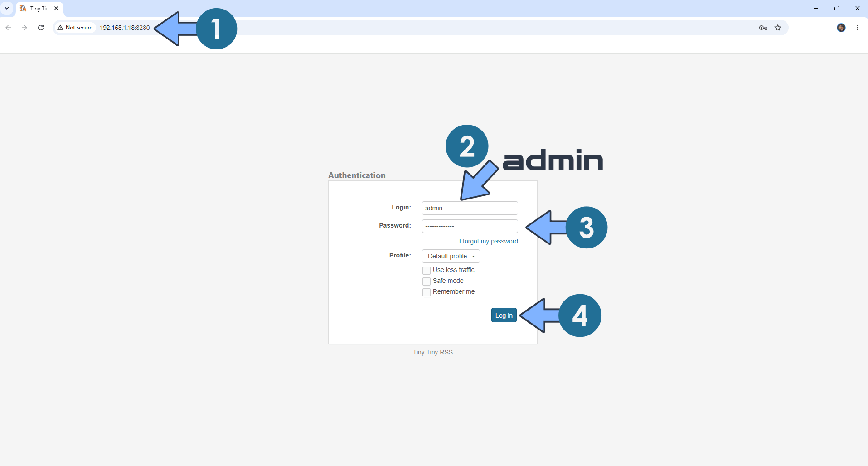Enable the Safe mode checkbox

click(x=427, y=282)
